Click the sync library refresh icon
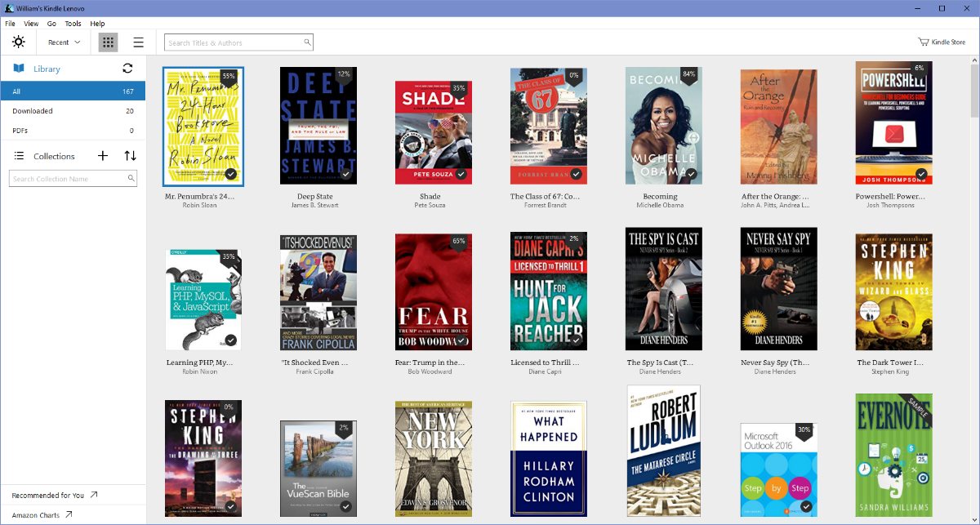 (x=127, y=69)
